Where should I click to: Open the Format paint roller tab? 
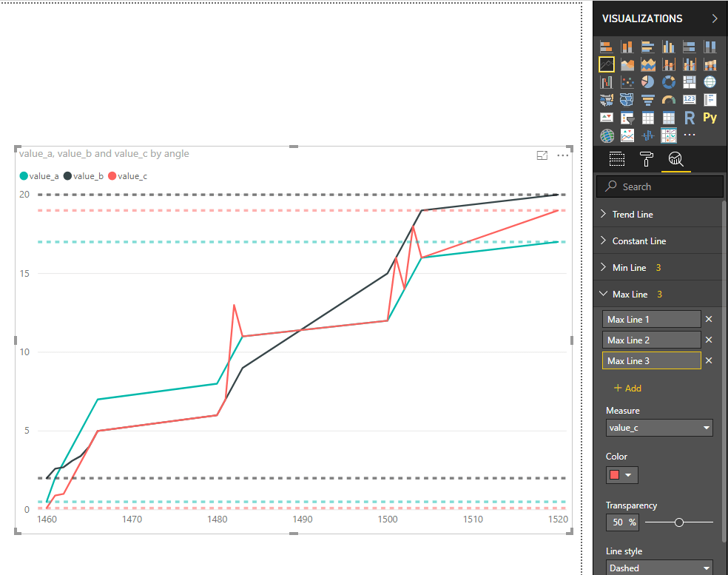[647, 159]
